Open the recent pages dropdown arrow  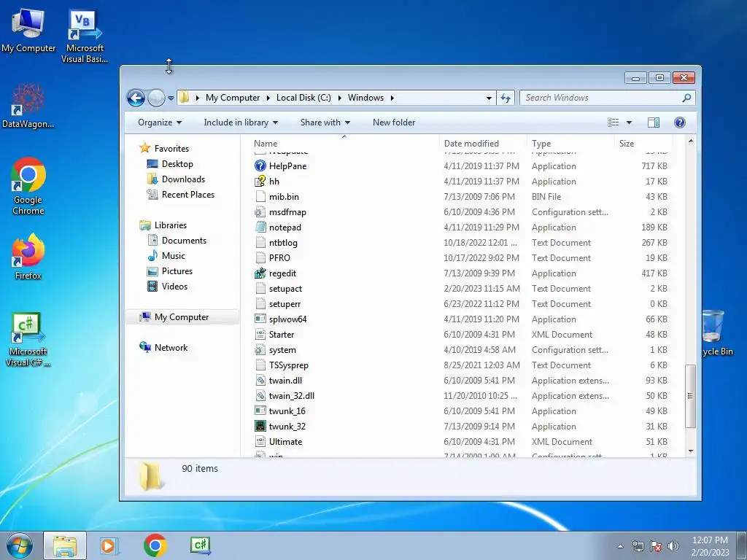coord(171,98)
